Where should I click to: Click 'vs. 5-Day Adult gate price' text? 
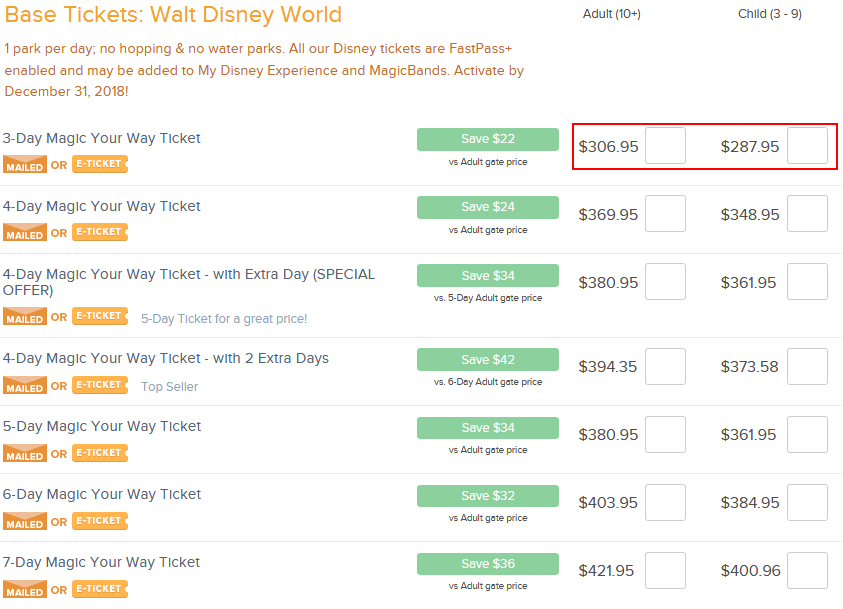pos(488,298)
